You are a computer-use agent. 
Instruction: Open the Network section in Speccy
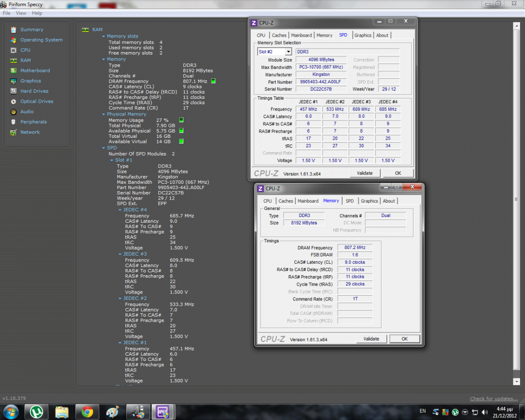(30, 132)
